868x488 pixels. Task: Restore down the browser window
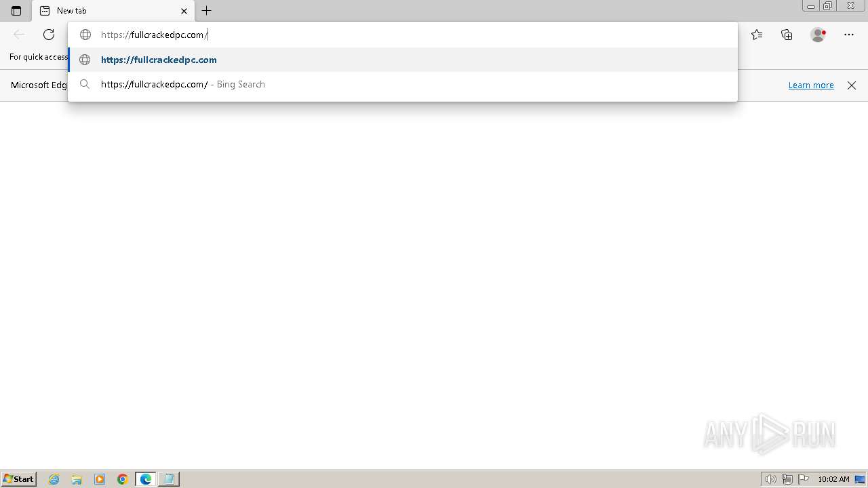828,6
